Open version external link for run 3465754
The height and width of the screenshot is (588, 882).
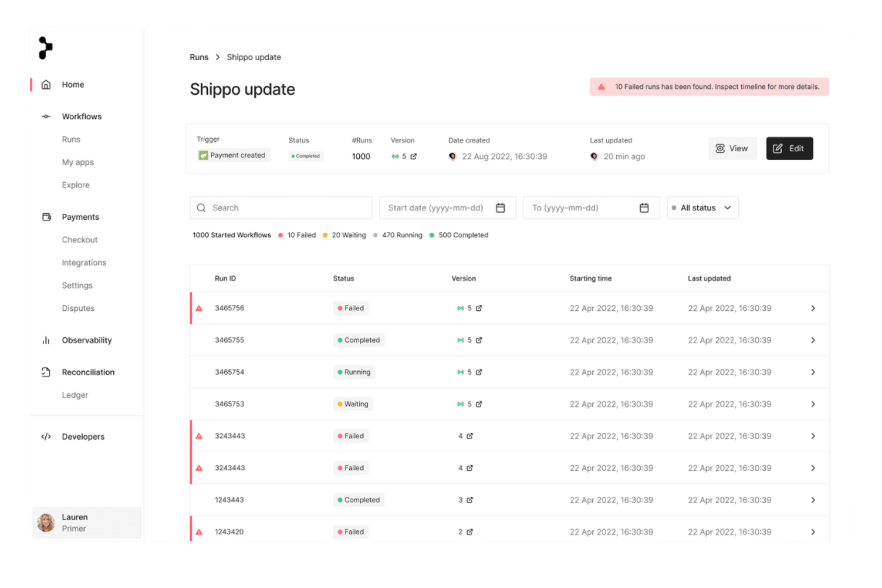(x=479, y=372)
